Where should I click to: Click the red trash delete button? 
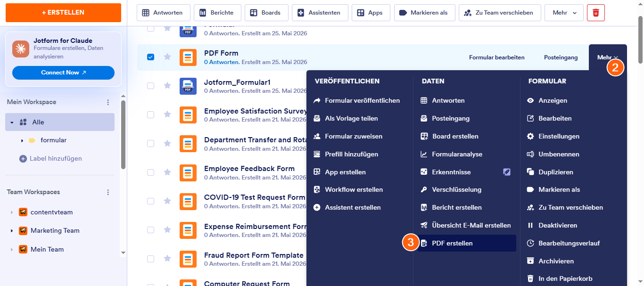click(596, 13)
